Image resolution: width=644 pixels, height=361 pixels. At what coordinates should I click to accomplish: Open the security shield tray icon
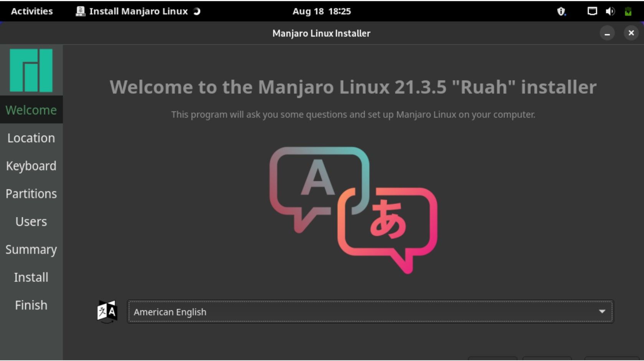[x=561, y=11]
